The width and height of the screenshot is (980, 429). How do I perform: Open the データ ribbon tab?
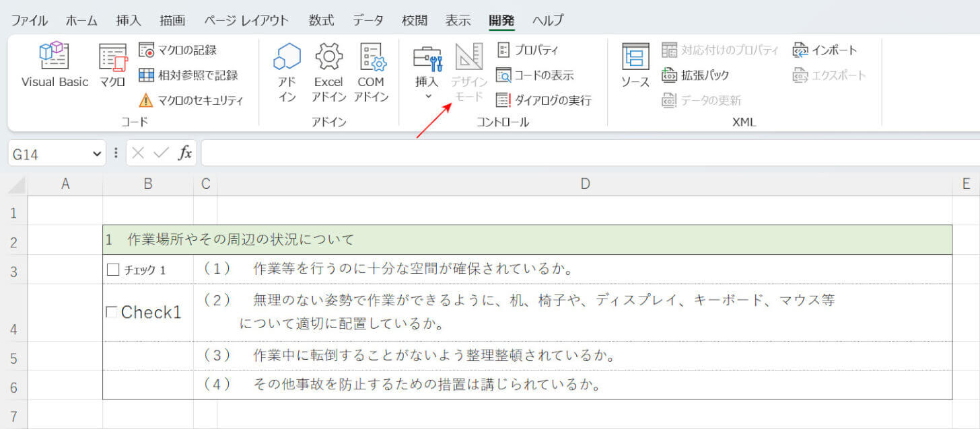point(367,20)
